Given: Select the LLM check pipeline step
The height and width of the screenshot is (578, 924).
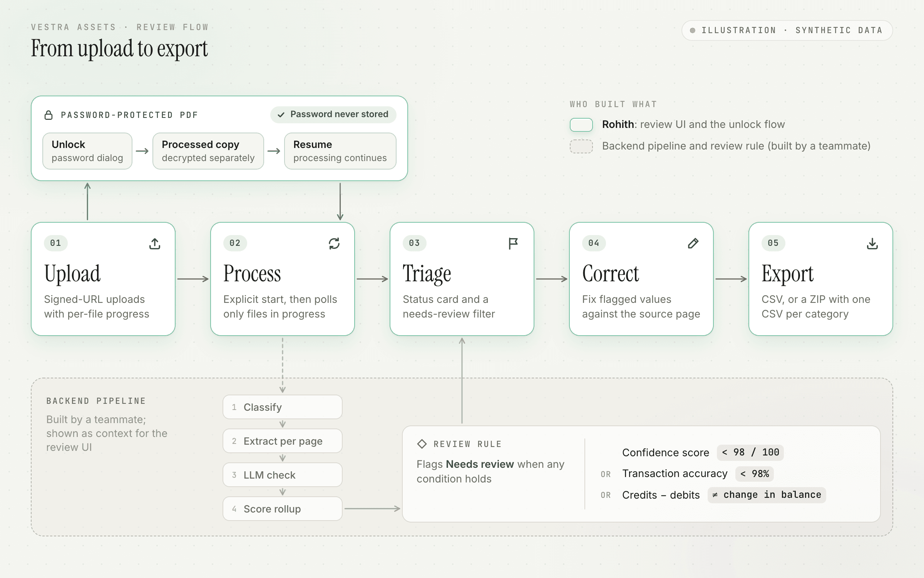Looking at the screenshot, I should coord(283,475).
